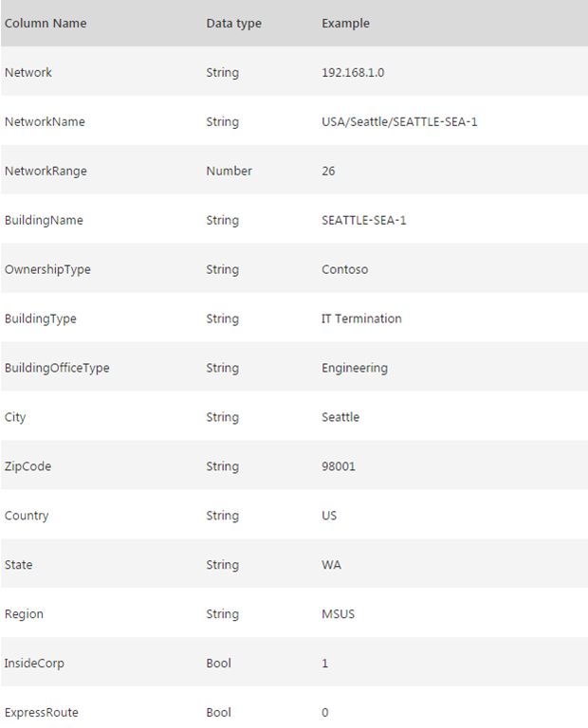
Task: Click the Contoso example value
Action: click(344, 269)
